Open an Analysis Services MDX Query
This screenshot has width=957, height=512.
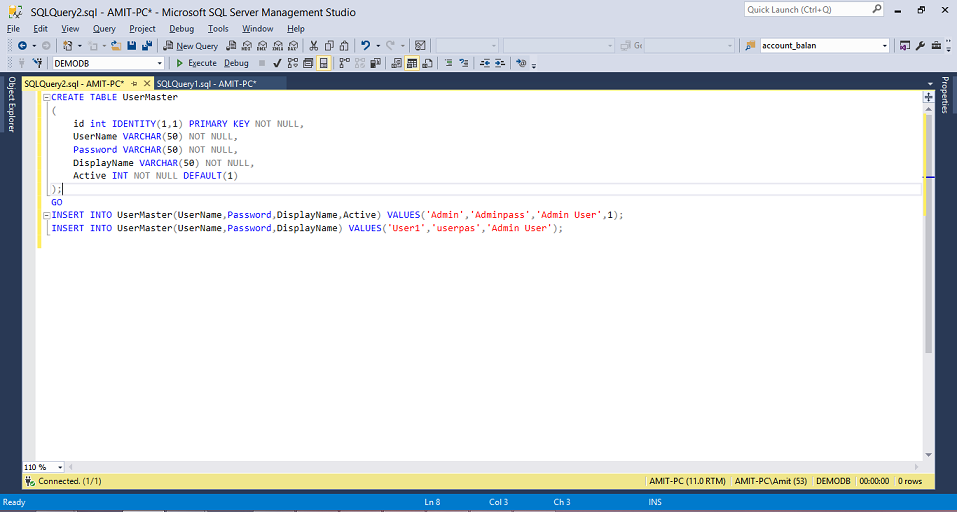click(247, 45)
